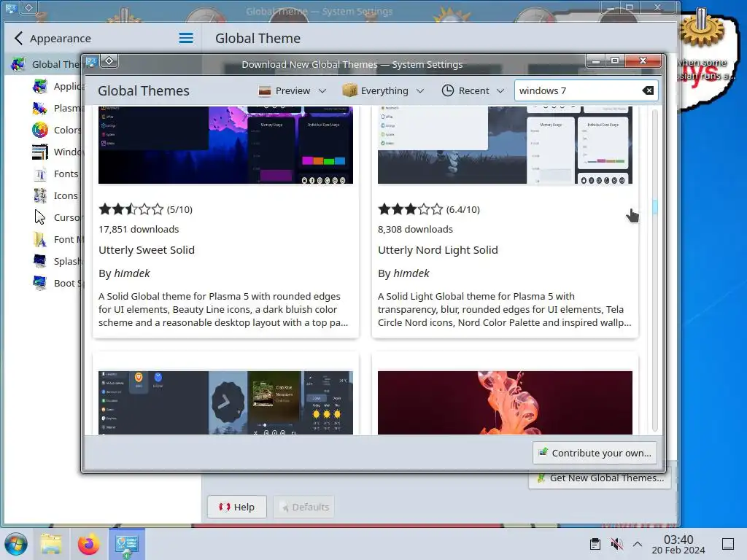Image resolution: width=747 pixels, height=560 pixels.
Task: Open Splash Screen sidebar icon
Action: click(40, 261)
